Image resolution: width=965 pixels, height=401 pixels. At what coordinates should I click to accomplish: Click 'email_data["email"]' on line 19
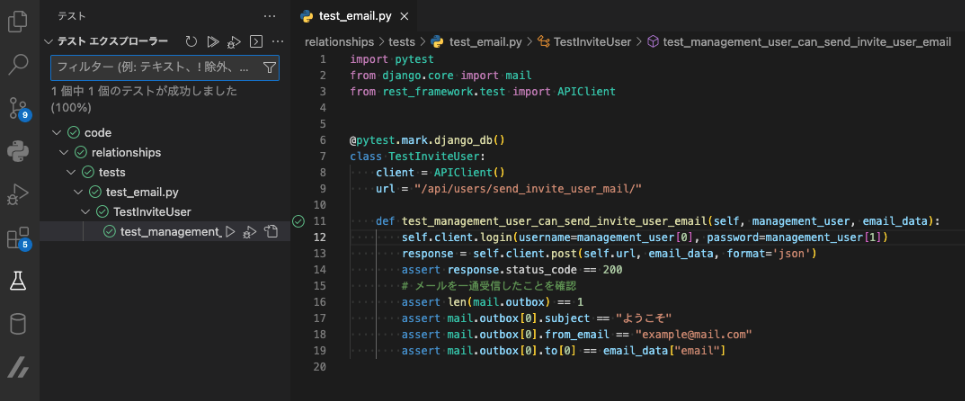[664, 351]
